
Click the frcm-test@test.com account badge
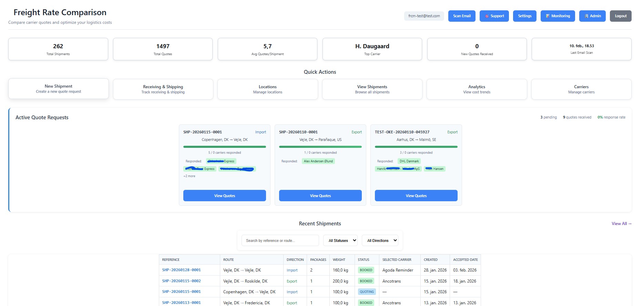coord(424,16)
